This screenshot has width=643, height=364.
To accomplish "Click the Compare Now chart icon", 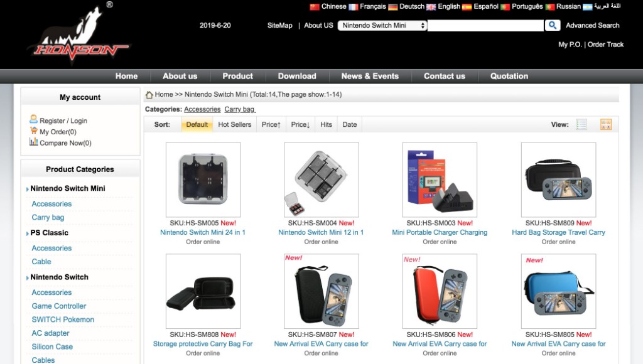I will [34, 142].
